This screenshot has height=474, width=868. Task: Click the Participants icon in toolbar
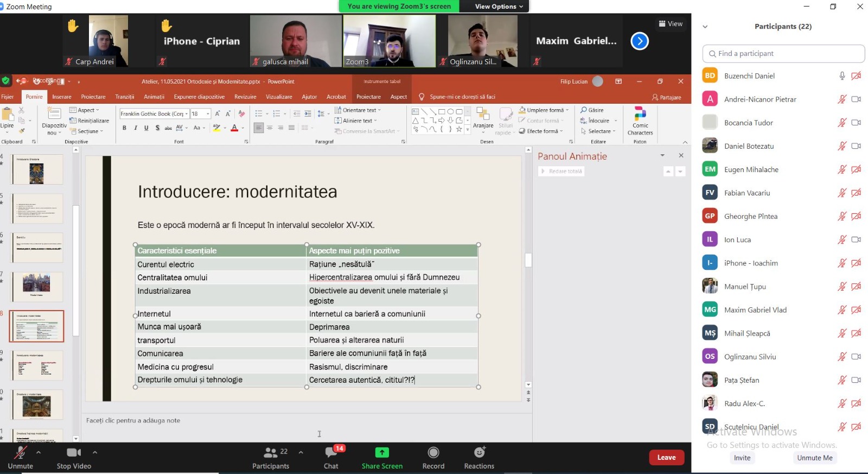coord(271,453)
